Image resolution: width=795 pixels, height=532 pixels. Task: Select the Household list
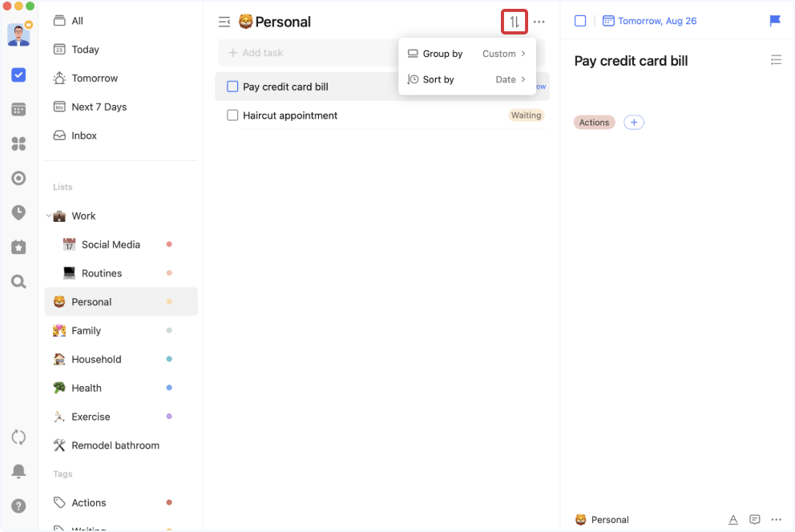(x=121, y=359)
